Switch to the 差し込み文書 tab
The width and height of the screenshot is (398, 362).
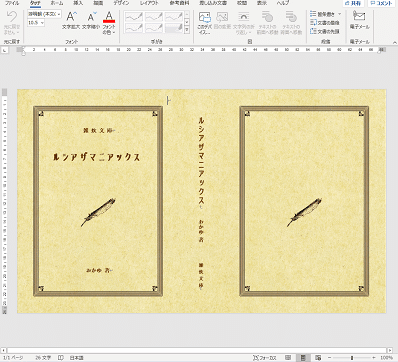(213, 3)
